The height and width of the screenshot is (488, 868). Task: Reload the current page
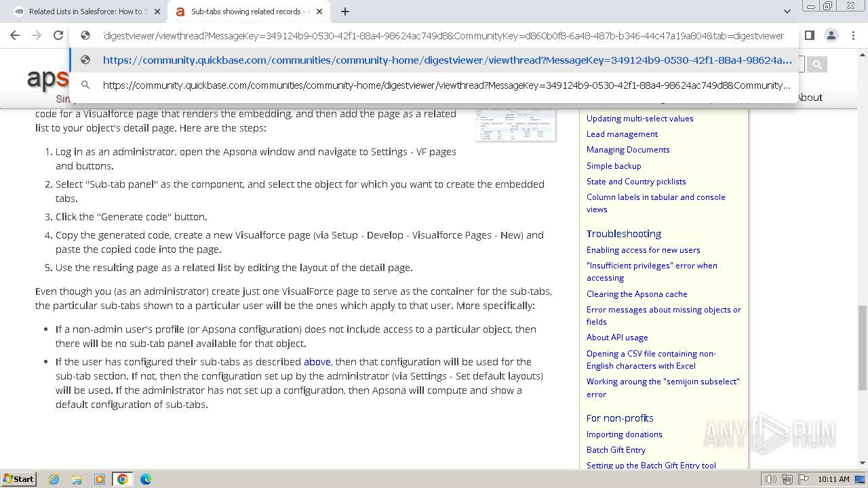pyautogui.click(x=58, y=35)
